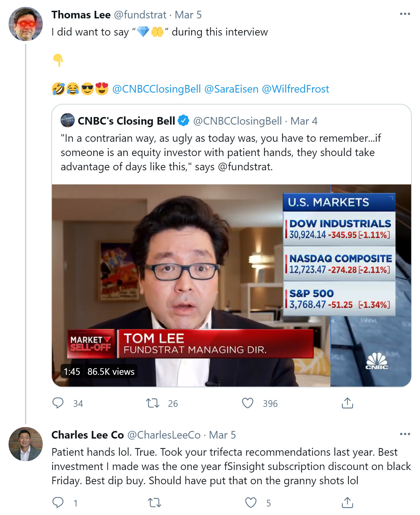Open Charles Lee Co's profile avatar
Image resolution: width=420 pixels, height=515 pixels.
click(x=26, y=444)
